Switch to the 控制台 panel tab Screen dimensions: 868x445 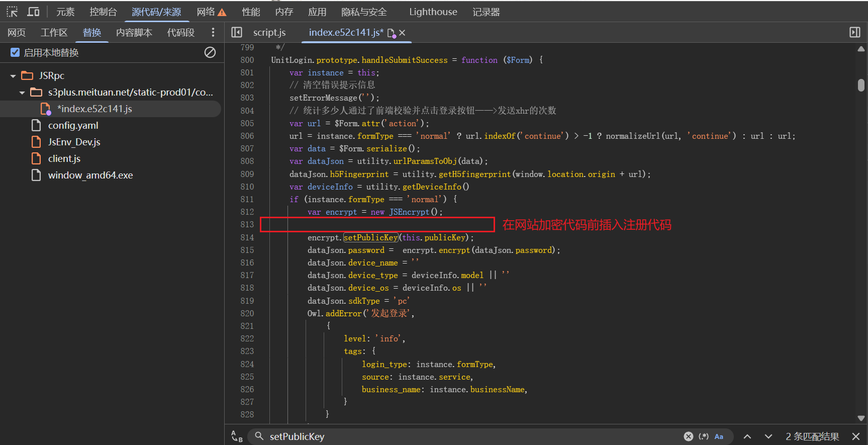click(103, 12)
